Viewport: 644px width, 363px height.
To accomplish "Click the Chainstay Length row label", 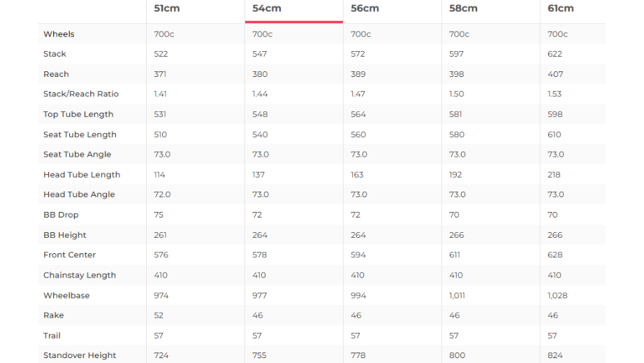I will [x=80, y=276].
